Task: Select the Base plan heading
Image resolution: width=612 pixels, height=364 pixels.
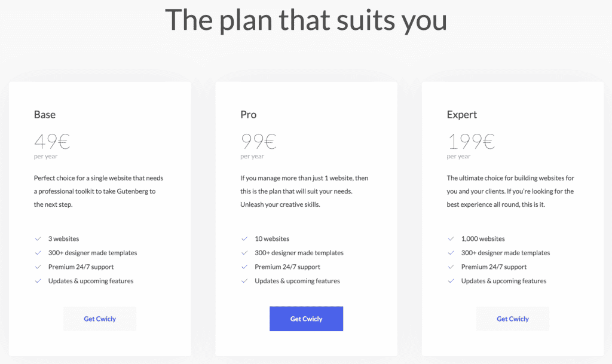Action: [44, 115]
